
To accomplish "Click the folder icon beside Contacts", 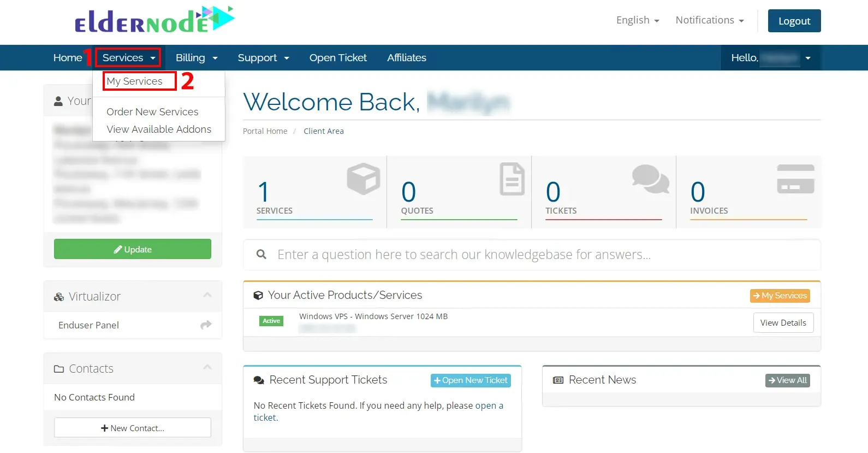I will click(x=59, y=369).
